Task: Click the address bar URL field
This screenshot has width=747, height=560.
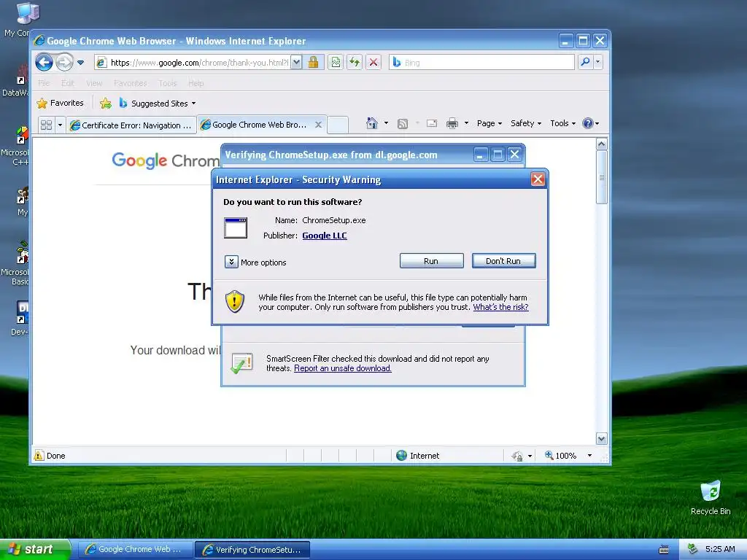Action: click(x=193, y=63)
